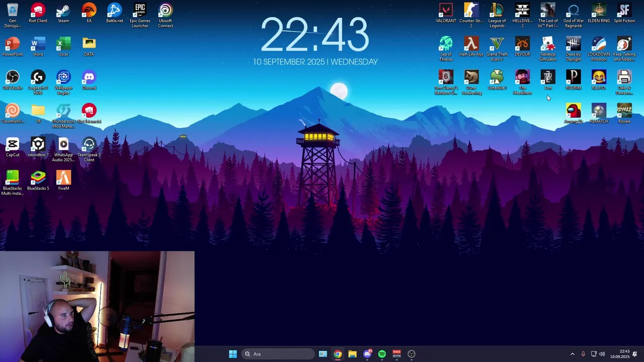Open Google Chrome from the taskbar
Screen dimensions: 644x362
tap(338, 354)
